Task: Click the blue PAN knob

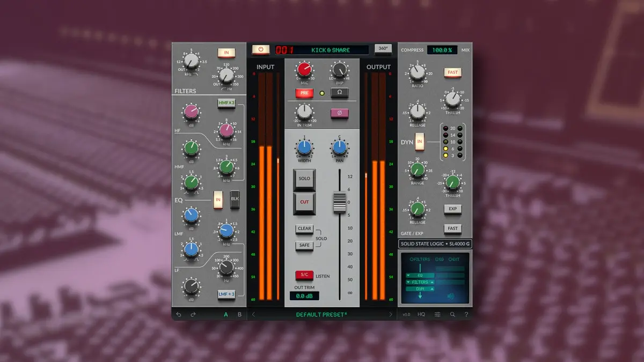Action: (339, 147)
